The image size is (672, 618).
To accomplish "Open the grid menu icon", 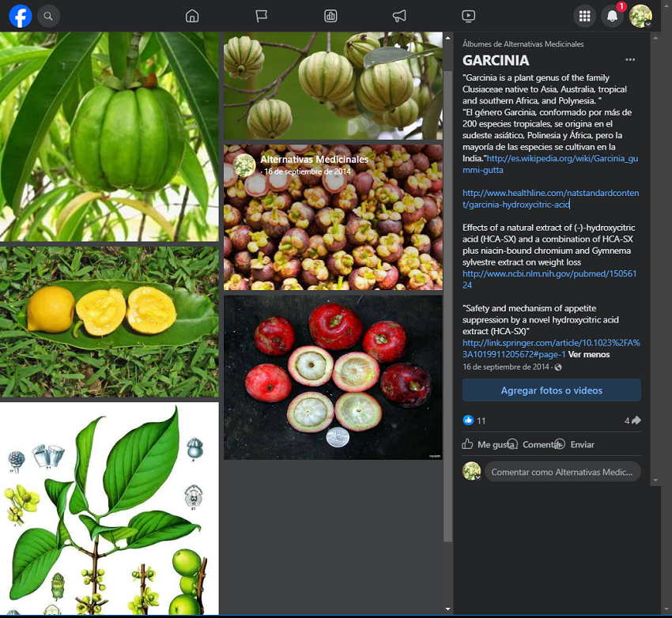I will 584,16.
